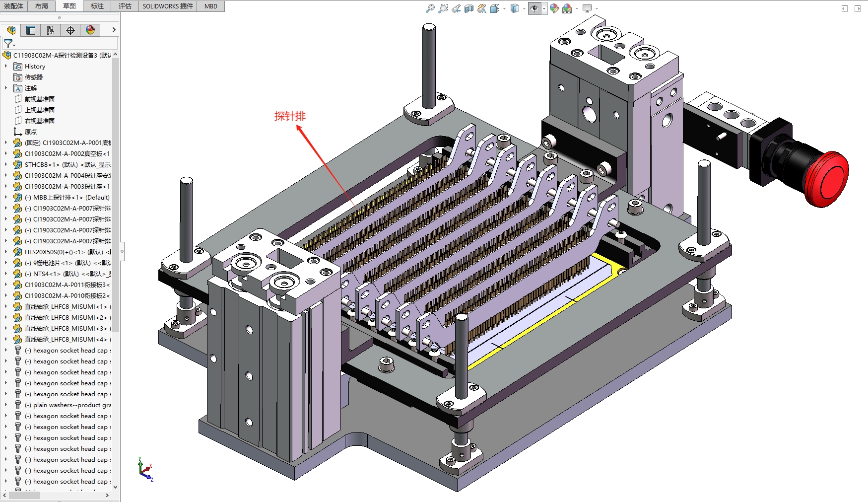Image resolution: width=868 pixels, height=502 pixels.
Task: Switch to the PropertyManager tab
Action: click(31, 30)
